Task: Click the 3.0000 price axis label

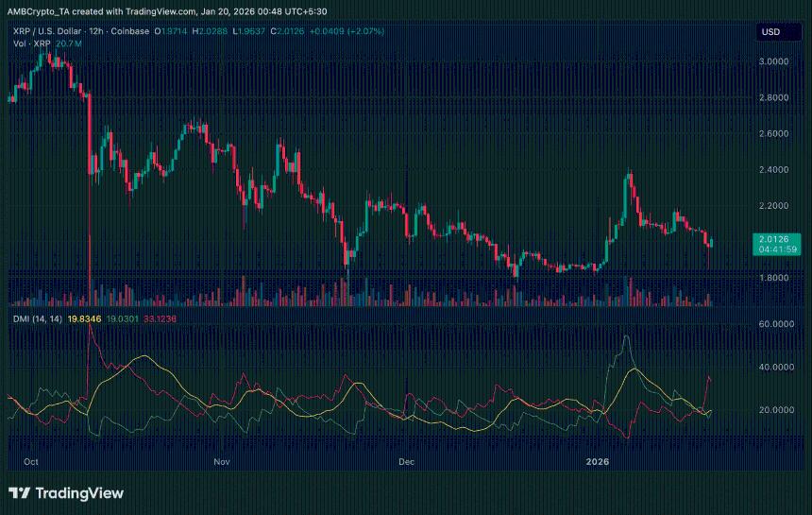Action: (x=773, y=61)
